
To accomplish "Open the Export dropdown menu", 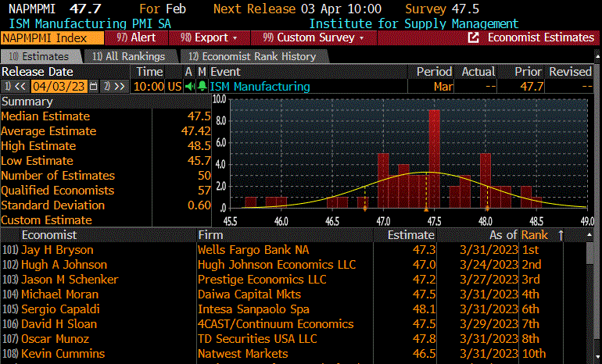I will coord(210,37).
